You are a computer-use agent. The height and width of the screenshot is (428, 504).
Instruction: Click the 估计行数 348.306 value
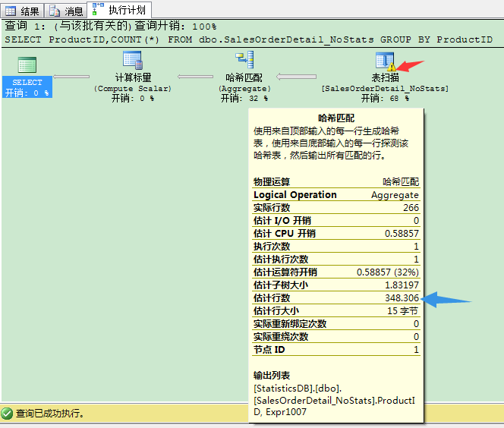point(402,298)
